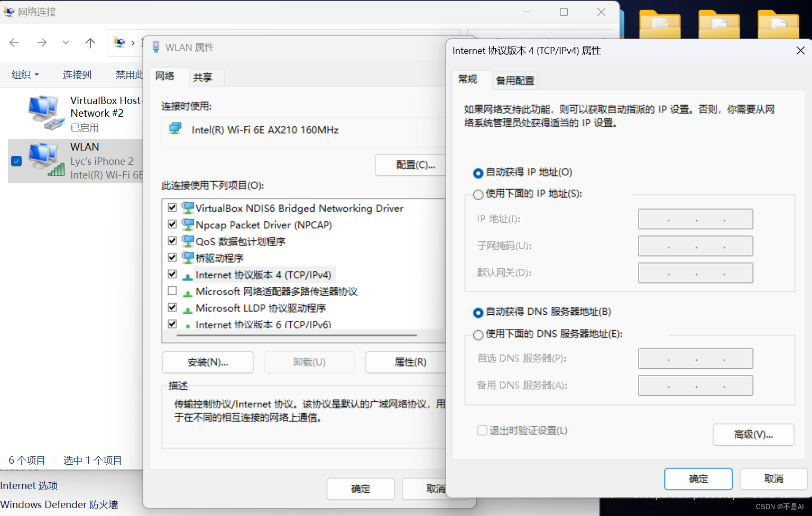The height and width of the screenshot is (516, 812).
Task: Open the first desktop folder icon
Action: [x=660, y=25]
